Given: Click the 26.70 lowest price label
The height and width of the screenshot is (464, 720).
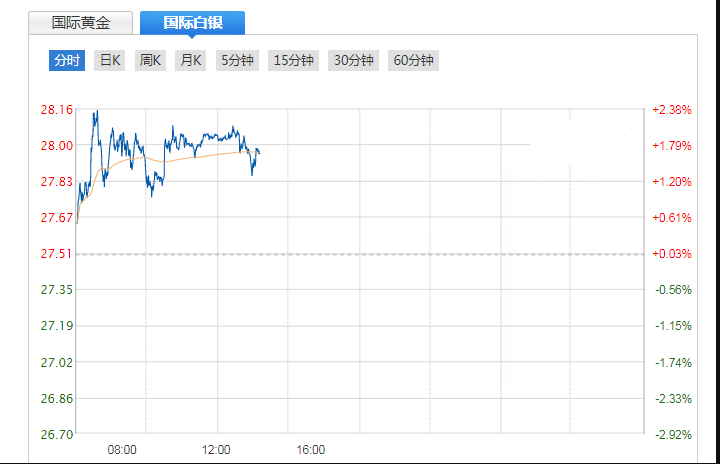Looking at the screenshot, I should click(x=56, y=435).
